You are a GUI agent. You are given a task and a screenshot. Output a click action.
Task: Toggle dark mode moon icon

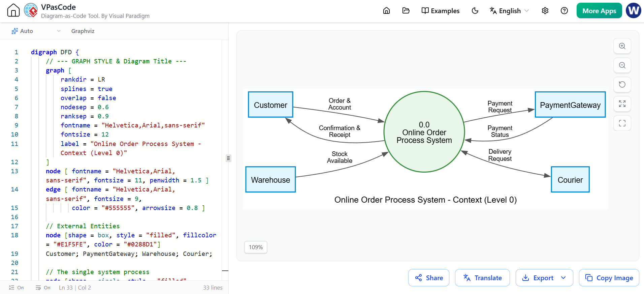pos(475,11)
